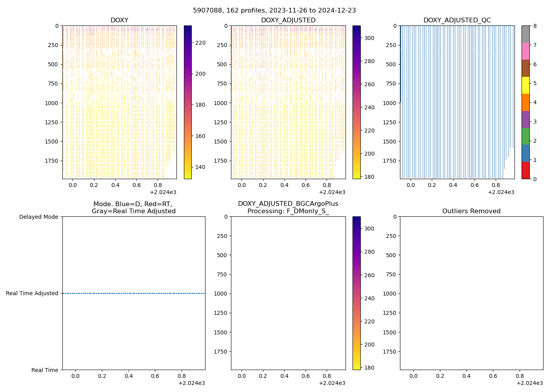The image size is (549, 392).
Task: Click the yellow segment of the QC colorbar
Action: coord(525,85)
